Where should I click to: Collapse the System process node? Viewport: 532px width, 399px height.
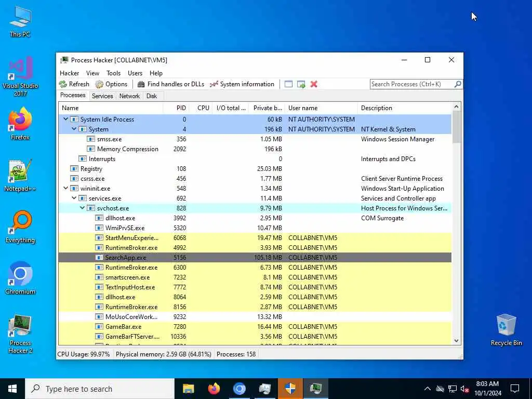point(74,129)
